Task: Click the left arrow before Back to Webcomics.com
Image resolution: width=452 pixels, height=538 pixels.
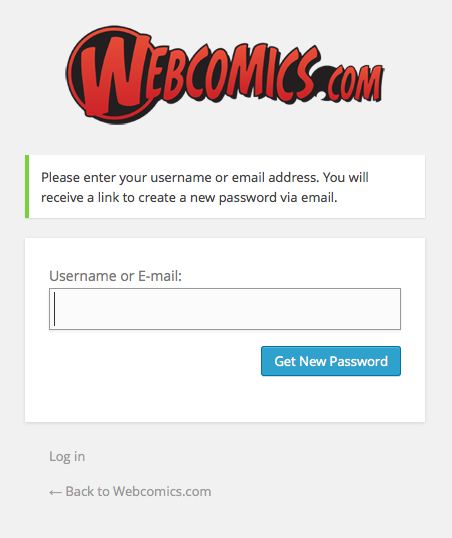Action: pyautogui.click(x=55, y=492)
